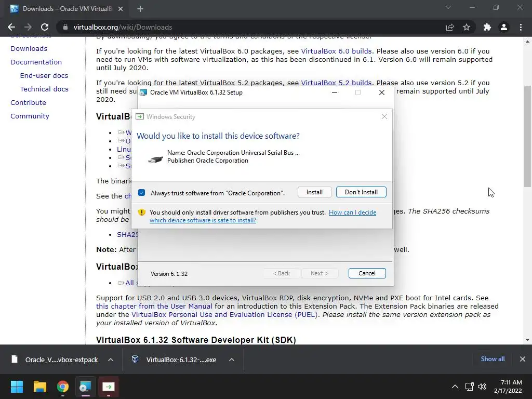Open a new browser tab
This screenshot has height=399, width=532.
pyautogui.click(x=140, y=9)
